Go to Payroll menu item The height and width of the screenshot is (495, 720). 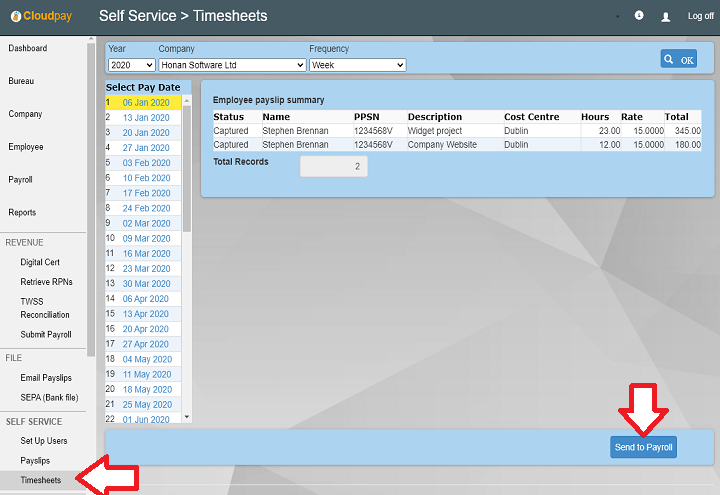point(21,180)
